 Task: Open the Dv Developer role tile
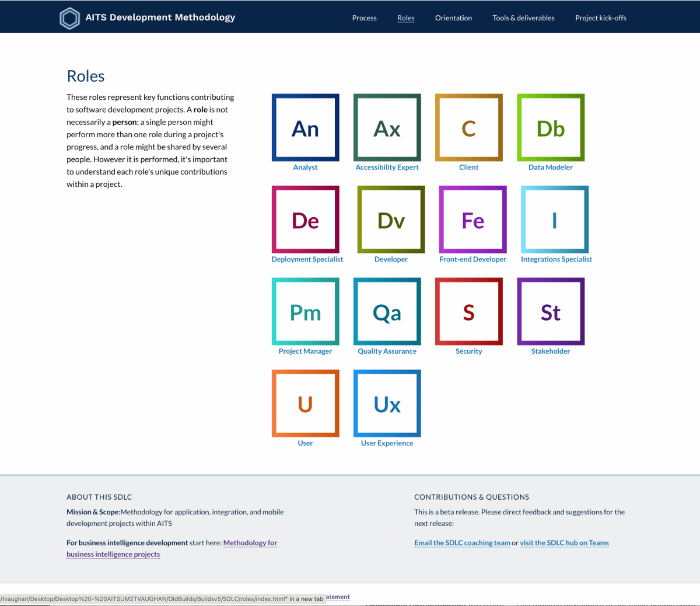point(391,220)
